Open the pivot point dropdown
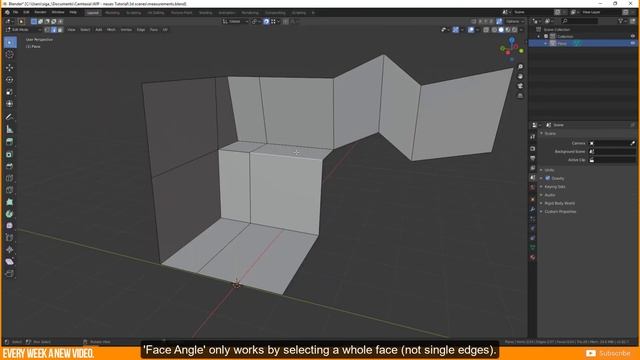 point(256,21)
